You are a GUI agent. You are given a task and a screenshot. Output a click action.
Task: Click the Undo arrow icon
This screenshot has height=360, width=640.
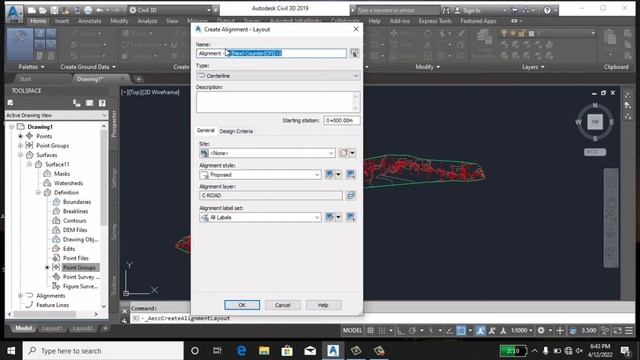[99, 10]
